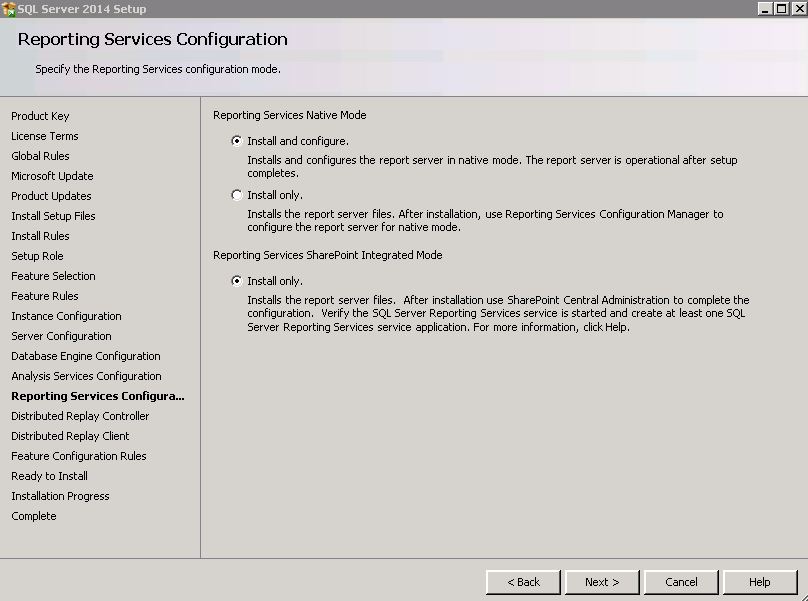This screenshot has height=601, width=808.
Task: Click the Product Updates step
Action: click(52, 196)
